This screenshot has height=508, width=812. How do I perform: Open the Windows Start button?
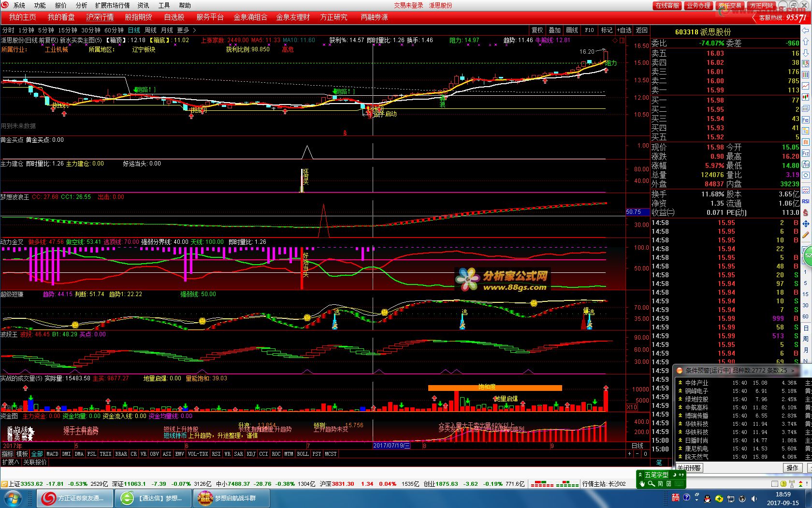coord(12,498)
